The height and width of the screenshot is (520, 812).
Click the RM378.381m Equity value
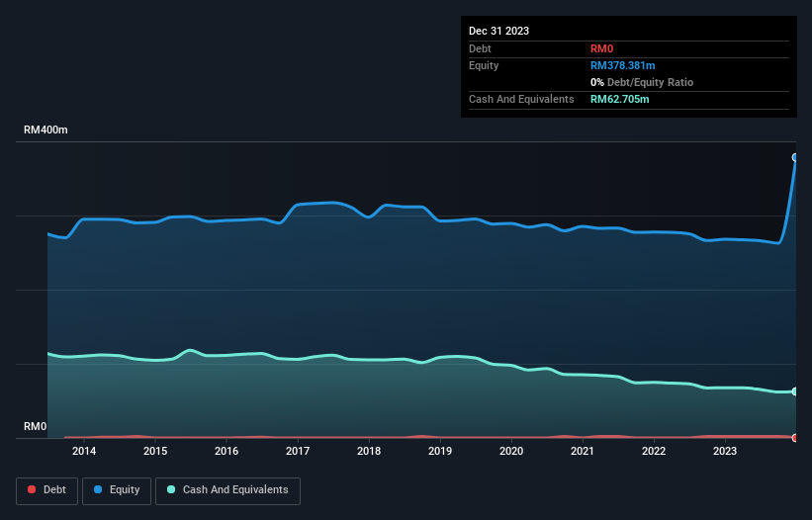[x=622, y=65]
